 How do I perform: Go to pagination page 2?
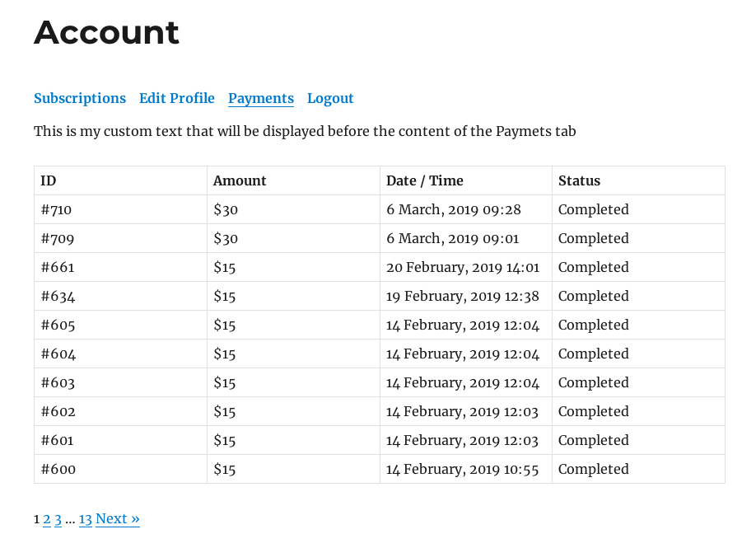pos(47,519)
